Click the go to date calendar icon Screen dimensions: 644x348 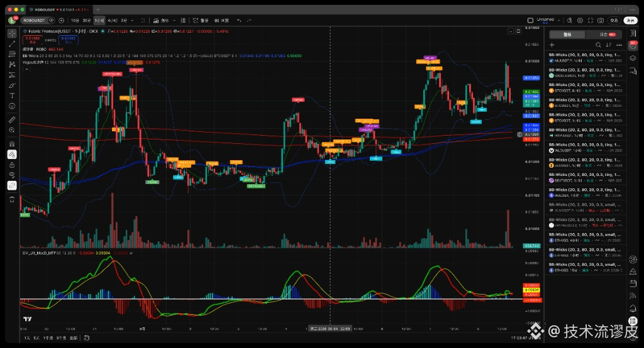pos(87,338)
